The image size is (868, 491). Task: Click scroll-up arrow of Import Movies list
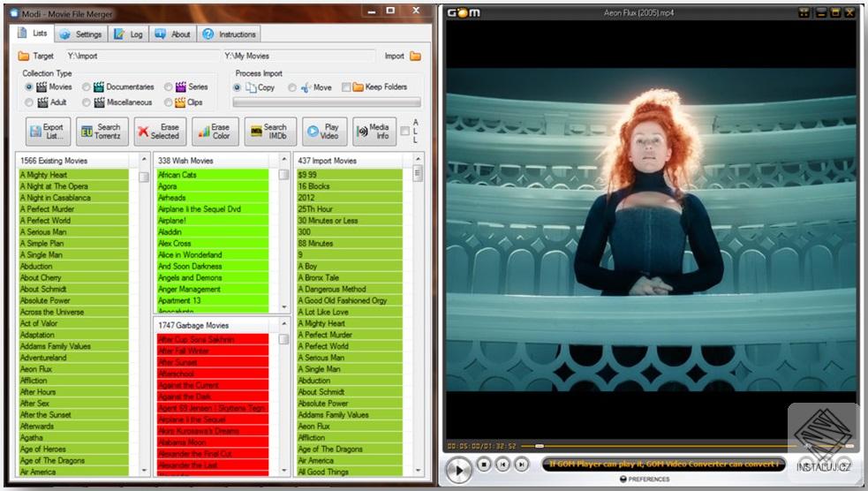point(418,160)
